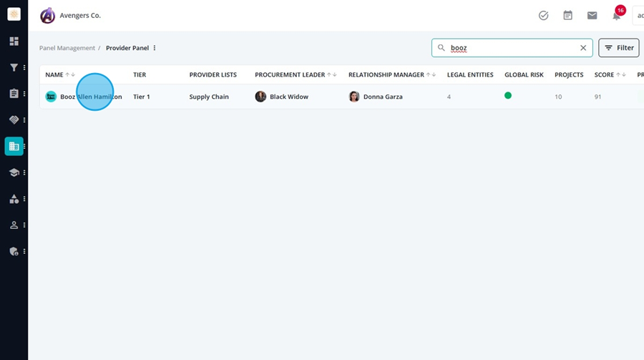Expand the shield sidebar item's three-dot menu

pos(24,251)
